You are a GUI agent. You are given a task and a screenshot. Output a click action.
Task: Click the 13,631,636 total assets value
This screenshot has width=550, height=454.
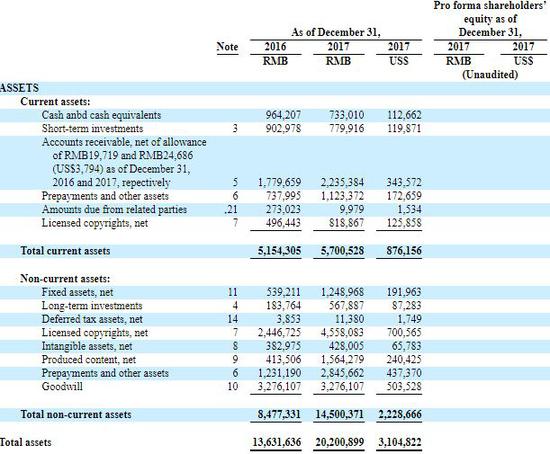click(277, 442)
